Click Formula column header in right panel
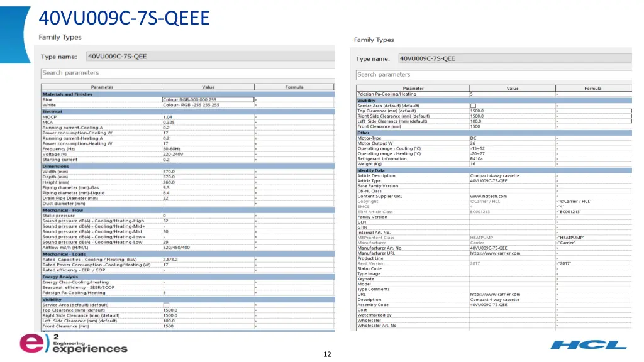The height and width of the screenshot is (362, 644). (x=592, y=88)
